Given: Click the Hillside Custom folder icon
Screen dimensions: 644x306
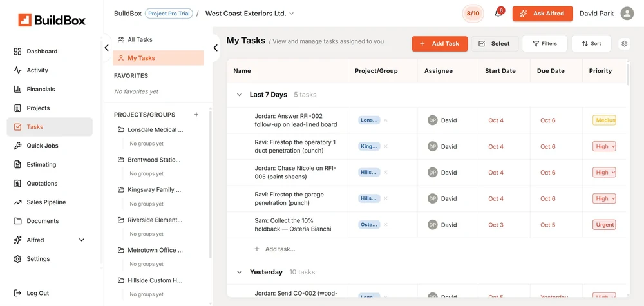Looking at the screenshot, I should [121, 280].
